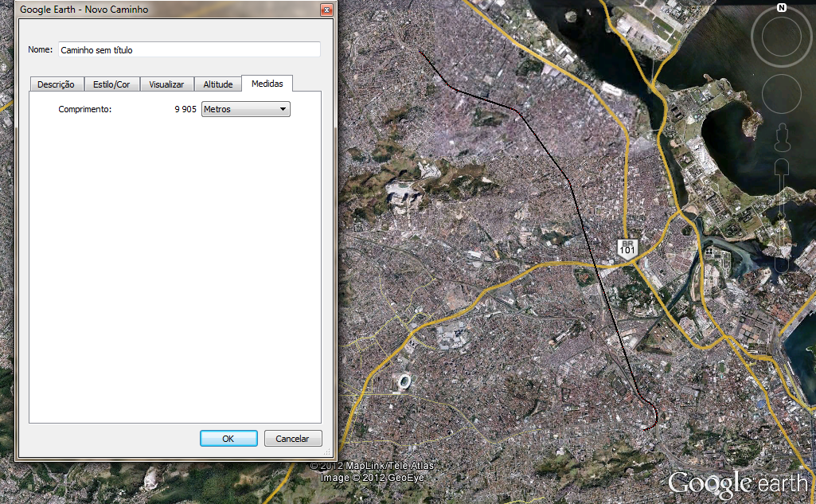Click the Medidas tab
This screenshot has height=504, width=816.
[267, 84]
